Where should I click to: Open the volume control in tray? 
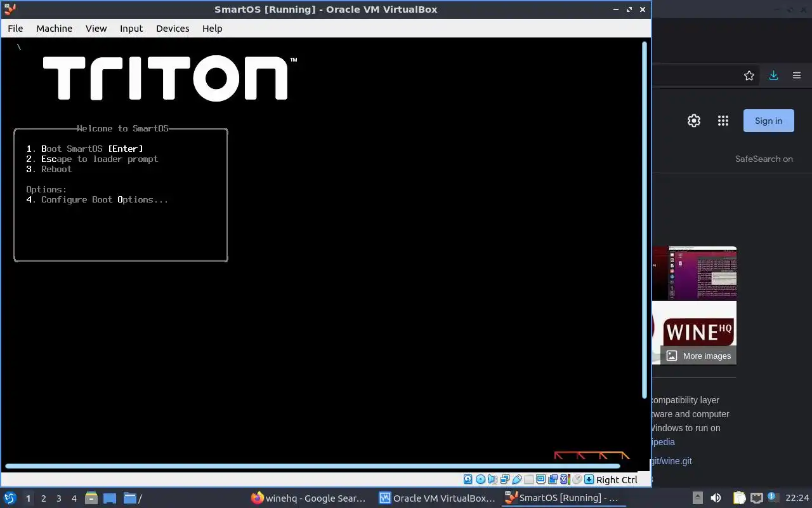[x=716, y=498]
